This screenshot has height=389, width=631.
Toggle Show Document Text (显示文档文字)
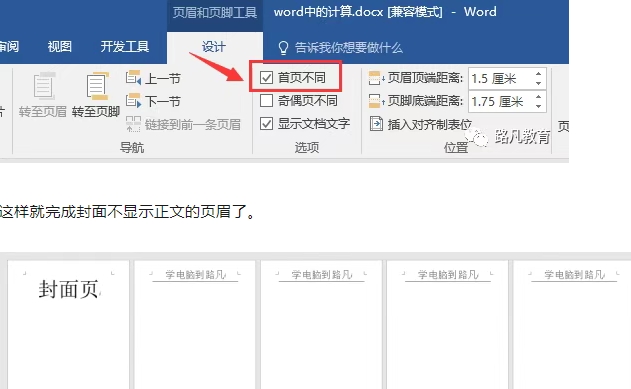tap(266, 123)
